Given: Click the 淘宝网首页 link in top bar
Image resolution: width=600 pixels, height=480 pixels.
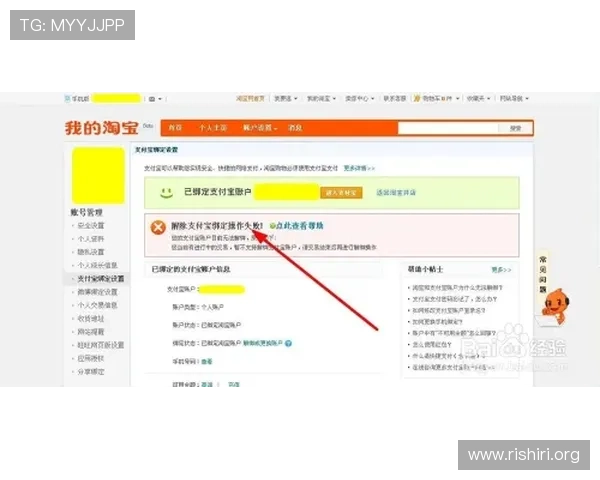Looking at the screenshot, I should click(250, 99).
